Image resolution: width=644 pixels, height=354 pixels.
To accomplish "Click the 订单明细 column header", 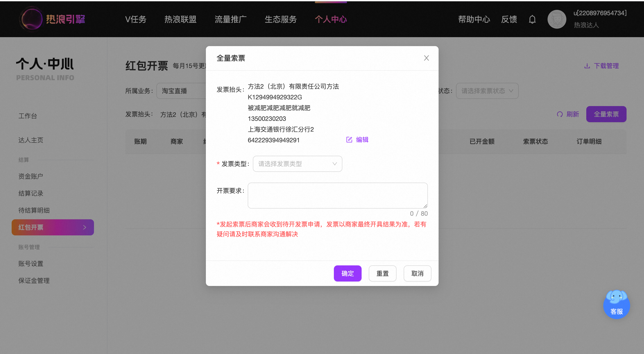I will pos(589,141).
